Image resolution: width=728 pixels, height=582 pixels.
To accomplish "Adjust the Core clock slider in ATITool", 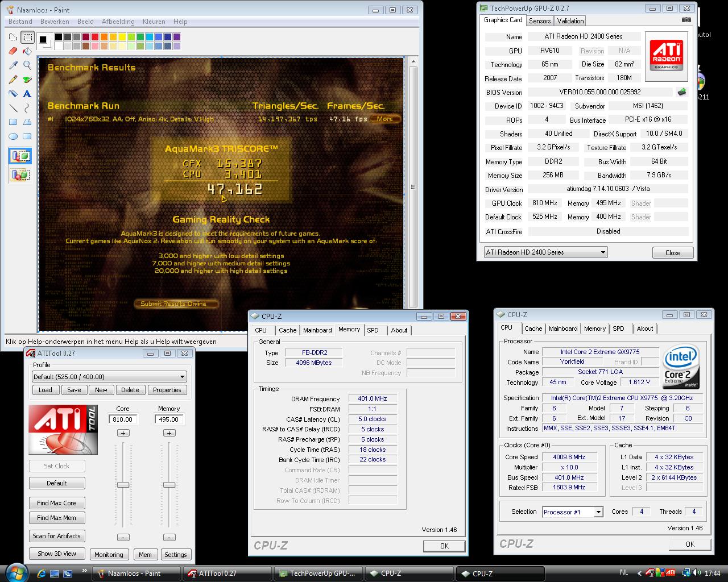I will 123,485.
